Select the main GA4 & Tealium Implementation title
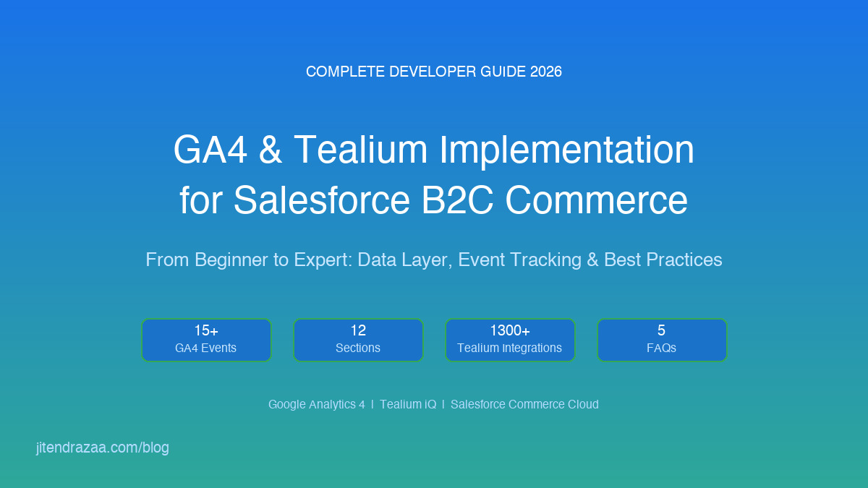The image size is (868, 488). pos(434,150)
